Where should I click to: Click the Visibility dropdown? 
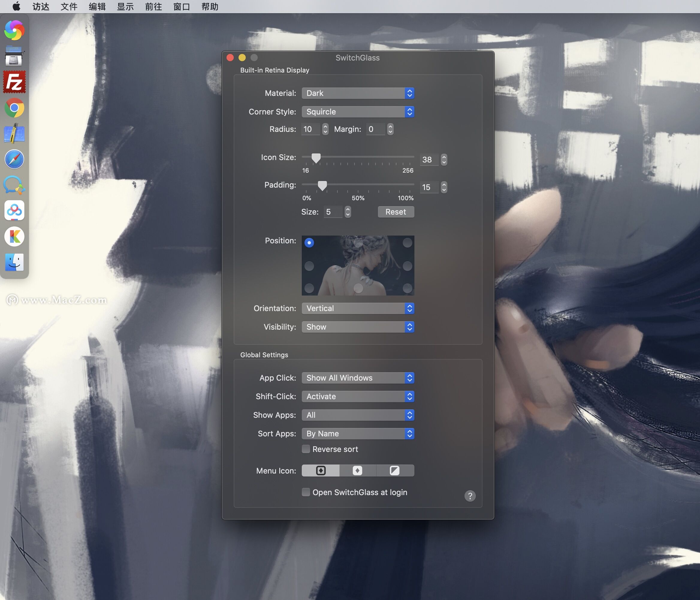tap(358, 326)
